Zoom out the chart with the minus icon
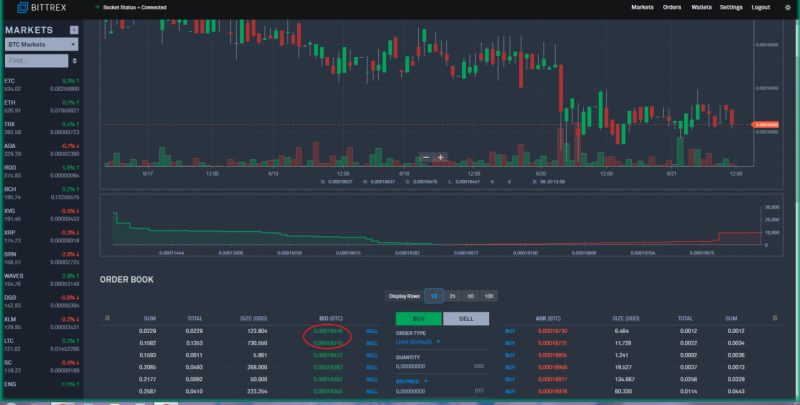Image resolution: width=800 pixels, height=405 pixels. pyautogui.click(x=426, y=157)
